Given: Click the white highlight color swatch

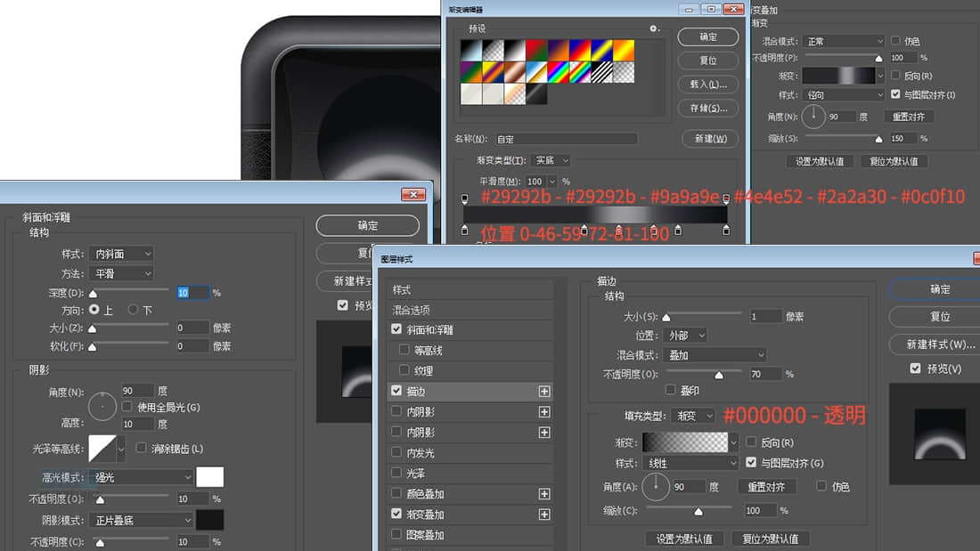Looking at the screenshot, I should (210, 476).
